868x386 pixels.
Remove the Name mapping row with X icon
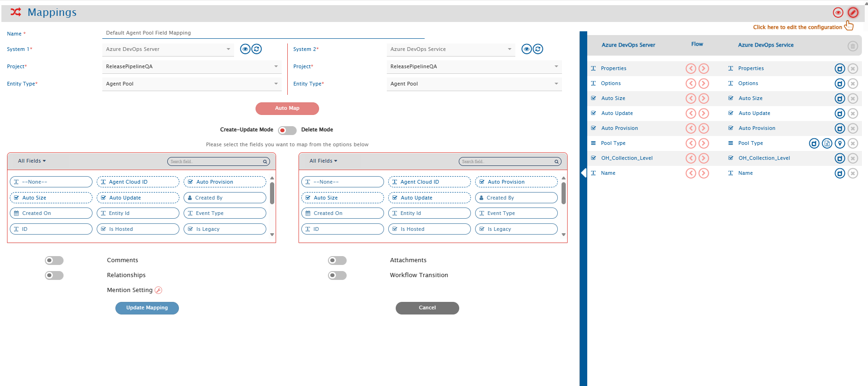853,173
